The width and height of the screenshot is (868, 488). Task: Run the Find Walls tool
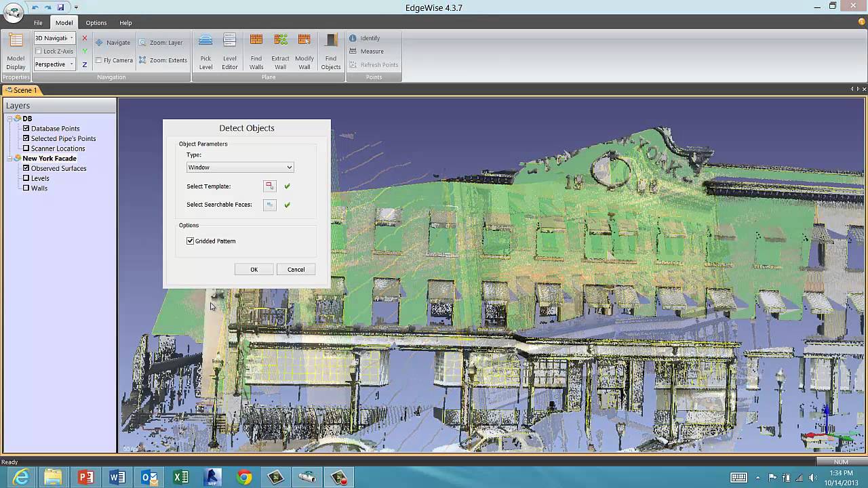[256, 52]
